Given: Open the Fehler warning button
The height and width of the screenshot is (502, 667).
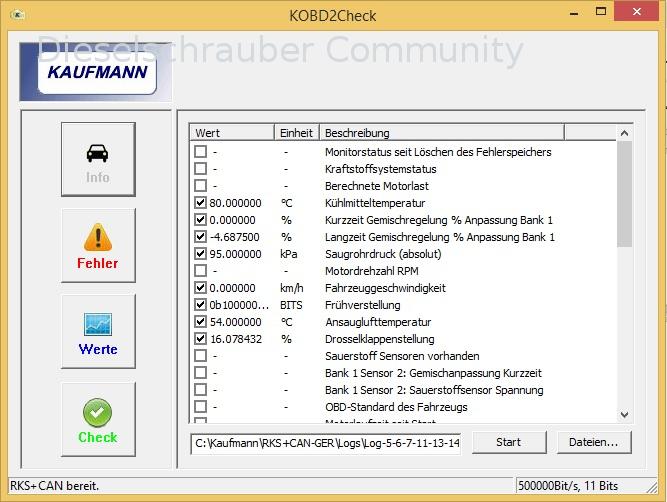Looking at the screenshot, I should tap(98, 245).
